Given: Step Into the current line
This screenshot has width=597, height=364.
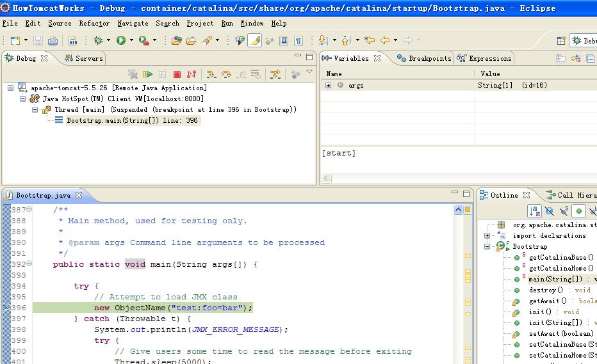Looking at the screenshot, I should coord(211,74).
